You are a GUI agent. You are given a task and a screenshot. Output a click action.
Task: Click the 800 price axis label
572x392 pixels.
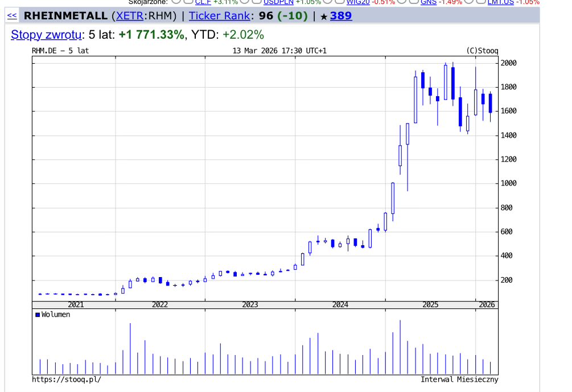507,208
